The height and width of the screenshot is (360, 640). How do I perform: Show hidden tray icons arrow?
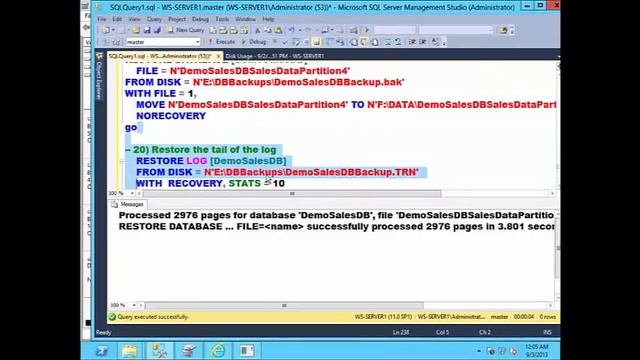tap(479, 351)
